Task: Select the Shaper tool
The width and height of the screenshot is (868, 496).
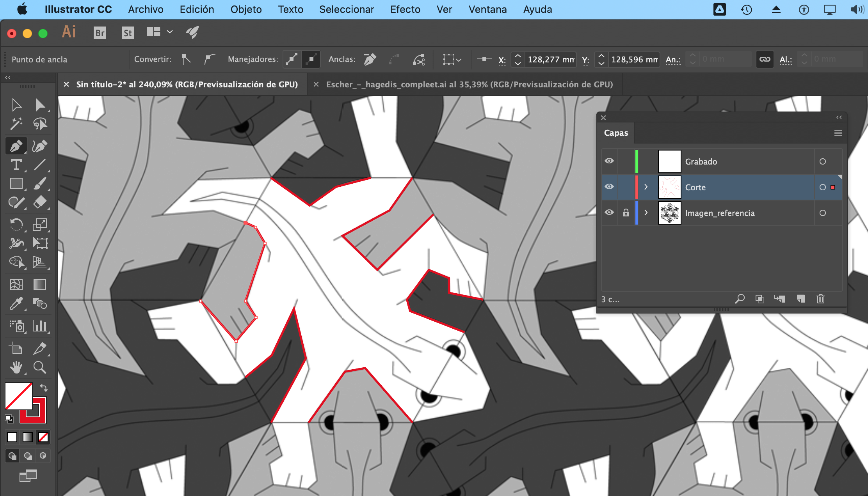Action: click(16, 202)
